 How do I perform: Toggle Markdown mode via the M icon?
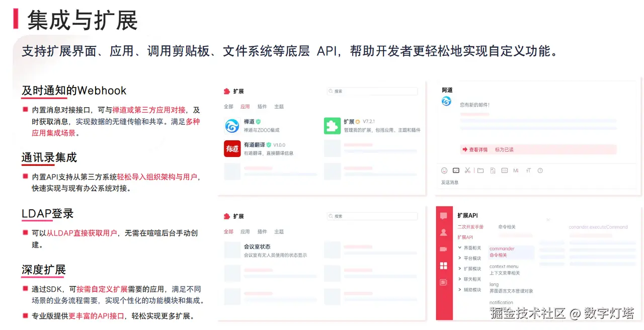coord(516,171)
